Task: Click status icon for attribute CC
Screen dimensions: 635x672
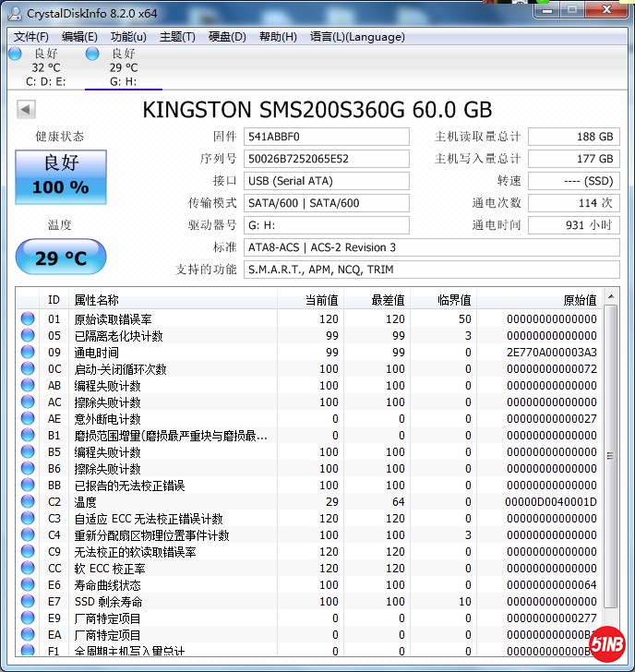Action: (x=28, y=568)
